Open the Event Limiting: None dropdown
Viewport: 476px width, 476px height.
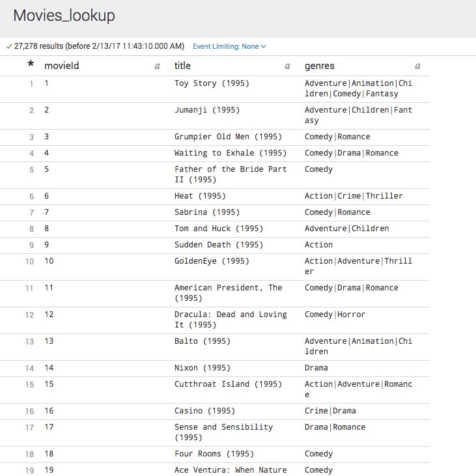pos(229,46)
